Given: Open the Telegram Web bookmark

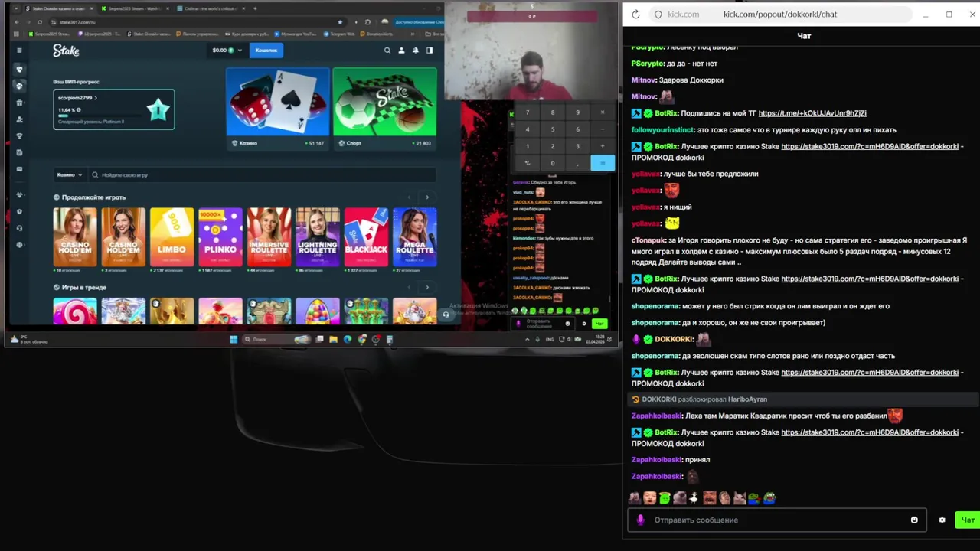Looking at the screenshot, I should click(339, 34).
